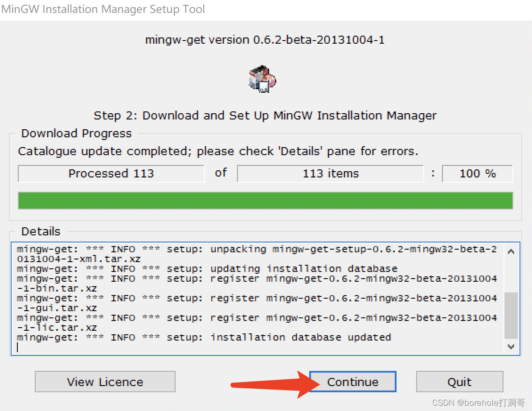This screenshot has height=411, width=532.
Task: Open the View Licence button
Action: (105, 382)
